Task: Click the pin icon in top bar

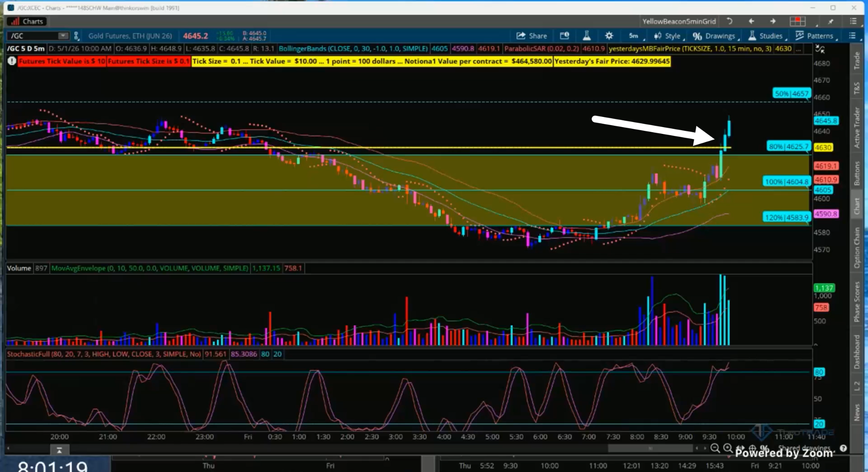Action: 830,21
